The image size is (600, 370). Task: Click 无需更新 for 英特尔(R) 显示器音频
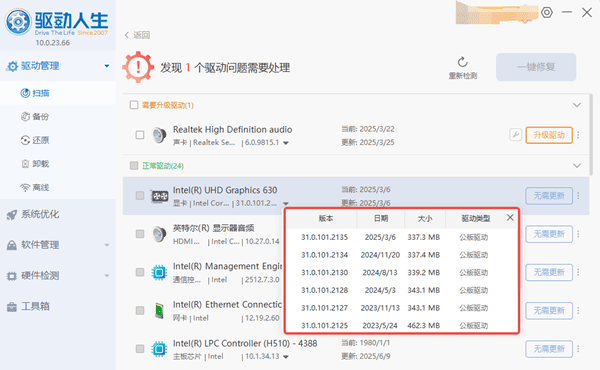tap(549, 234)
